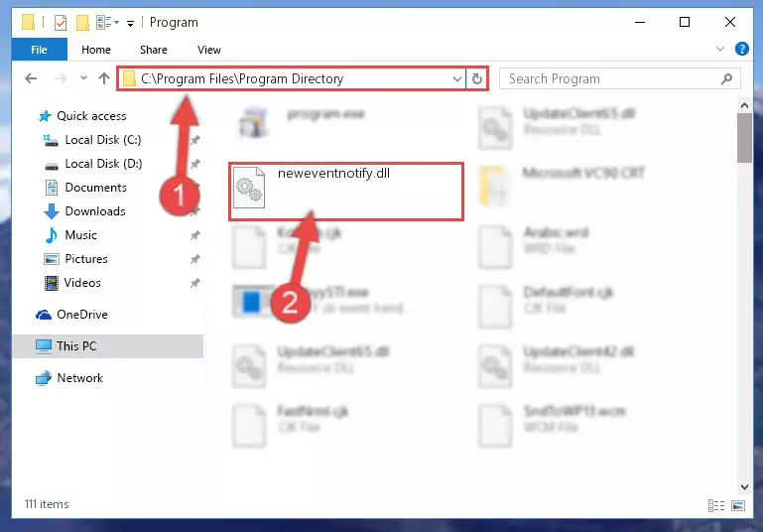The width and height of the screenshot is (763, 532).
Task: Open the View ribbon tab
Action: pyautogui.click(x=208, y=50)
